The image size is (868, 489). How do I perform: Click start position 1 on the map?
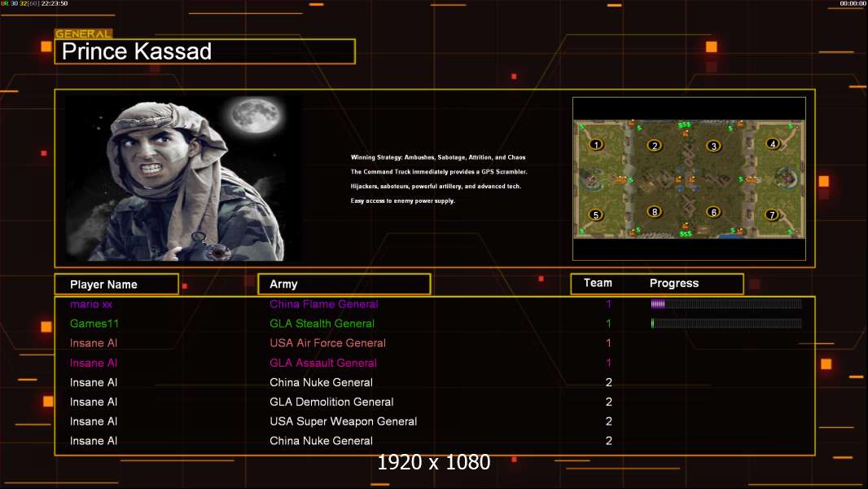[x=596, y=144]
